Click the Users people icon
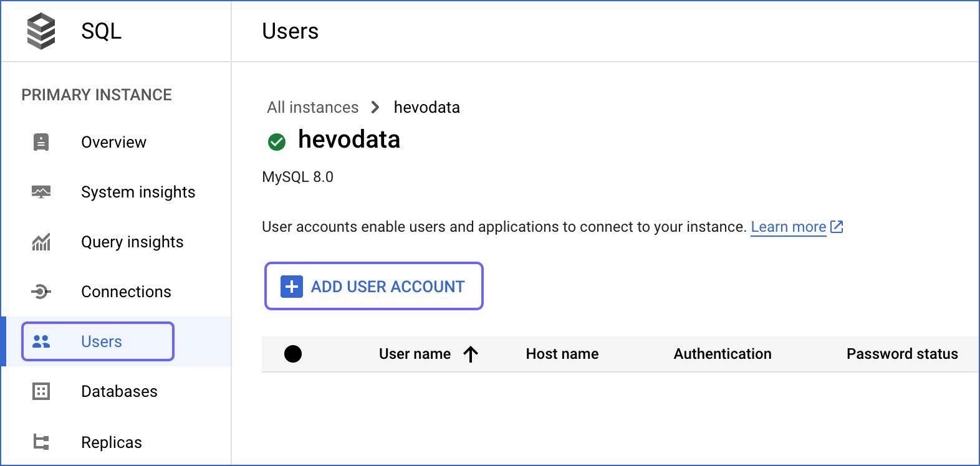 pyautogui.click(x=41, y=341)
